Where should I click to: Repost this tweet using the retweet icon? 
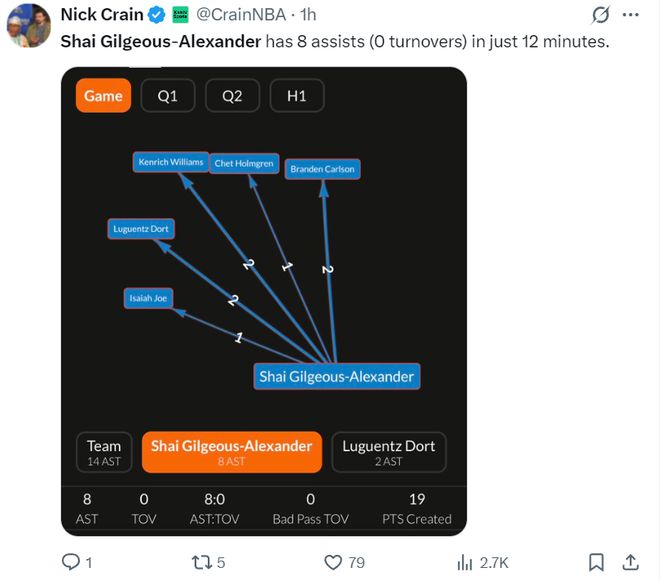coord(201,562)
